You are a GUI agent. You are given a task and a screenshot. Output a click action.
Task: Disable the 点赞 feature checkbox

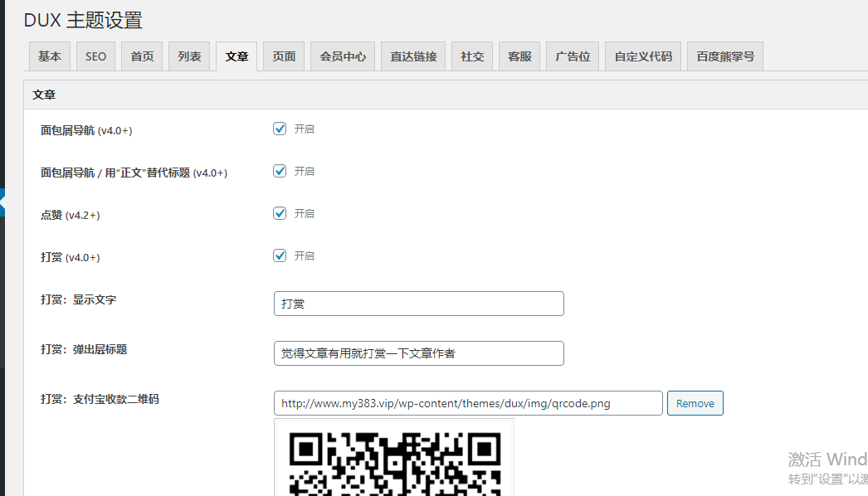[x=280, y=213]
